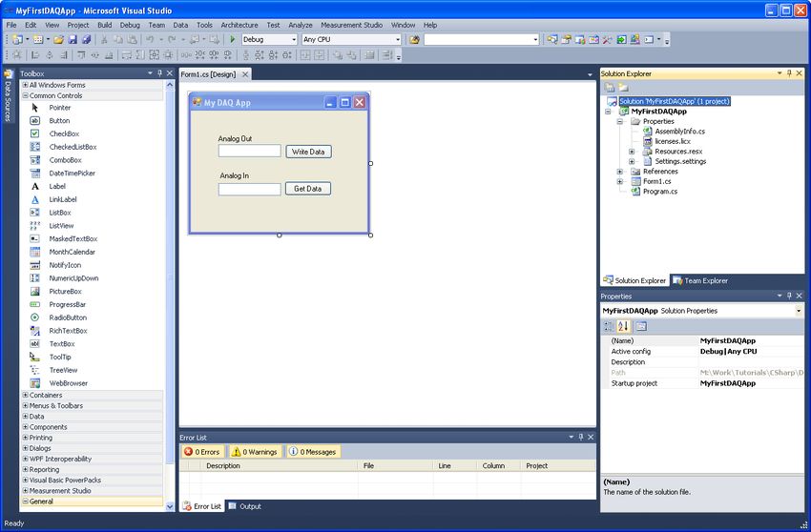The width and height of the screenshot is (811, 532).
Task: Show categorized view in Properties panel
Action: 609,326
